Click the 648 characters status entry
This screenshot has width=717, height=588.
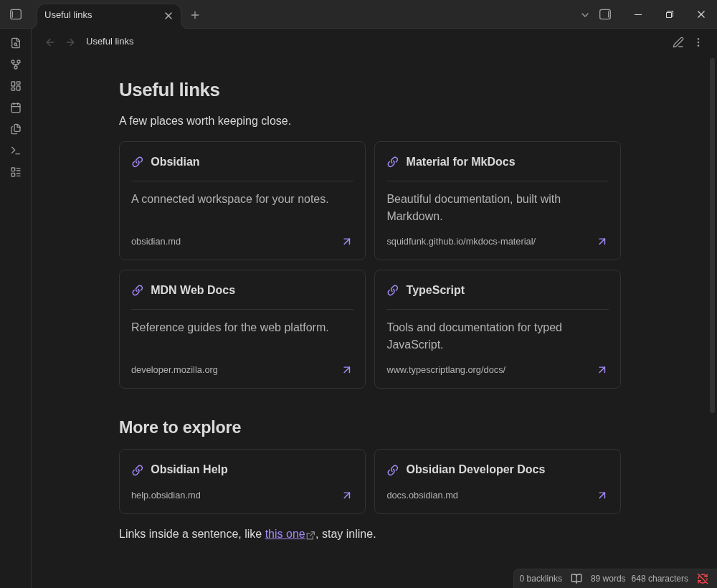coord(660,579)
